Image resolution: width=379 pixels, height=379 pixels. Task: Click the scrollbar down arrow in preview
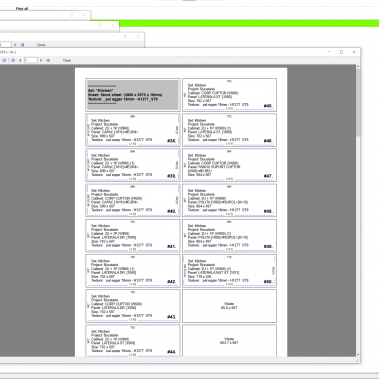[x=358, y=354]
